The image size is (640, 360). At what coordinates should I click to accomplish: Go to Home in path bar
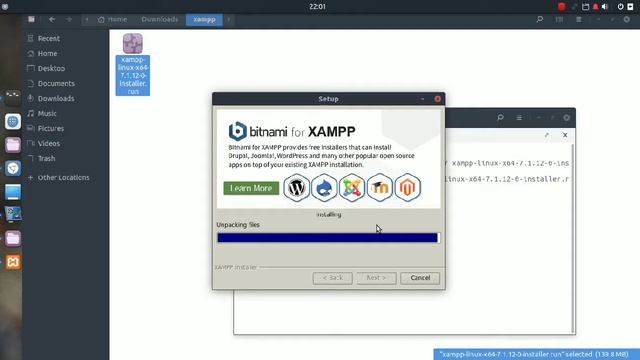(113, 20)
